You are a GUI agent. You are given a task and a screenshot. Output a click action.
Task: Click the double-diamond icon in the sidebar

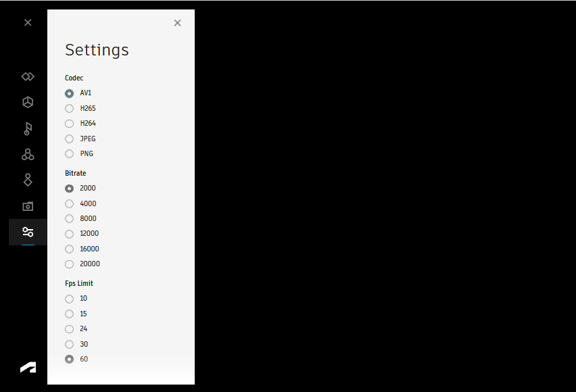[x=28, y=76]
